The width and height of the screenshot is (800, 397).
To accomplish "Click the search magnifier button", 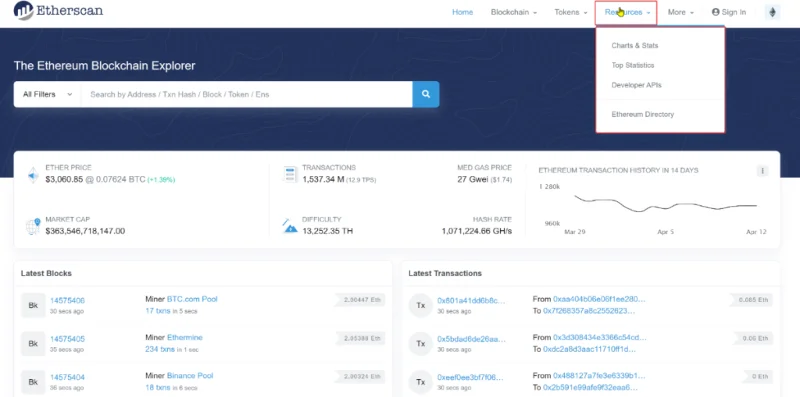I will [x=426, y=94].
